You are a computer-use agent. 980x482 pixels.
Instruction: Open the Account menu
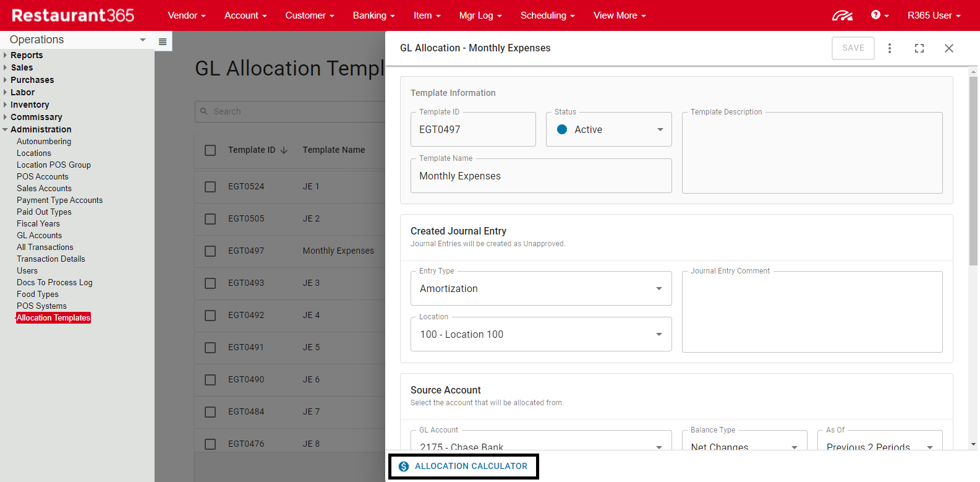coord(245,15)
